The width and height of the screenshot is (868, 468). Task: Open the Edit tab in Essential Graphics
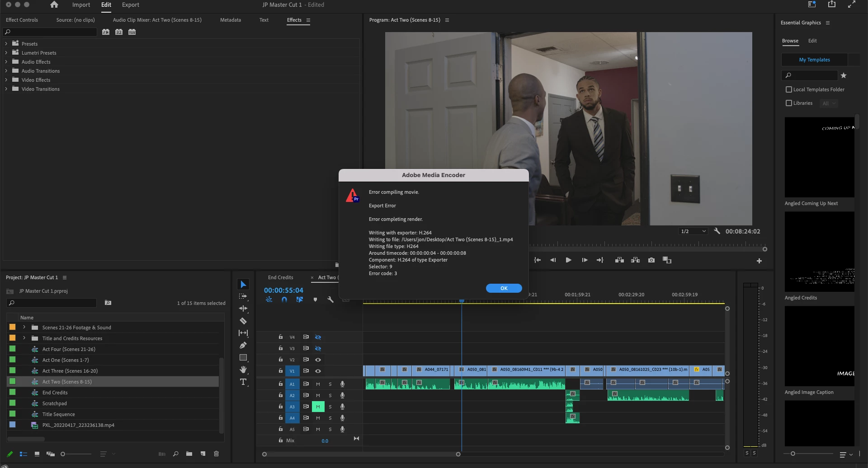click(x=812, y=41)
